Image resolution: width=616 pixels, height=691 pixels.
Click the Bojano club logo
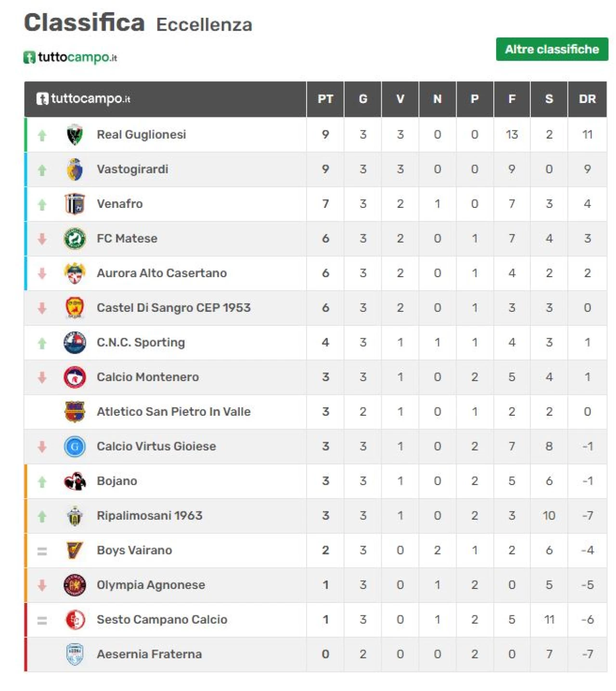click(x=75, y=481)
